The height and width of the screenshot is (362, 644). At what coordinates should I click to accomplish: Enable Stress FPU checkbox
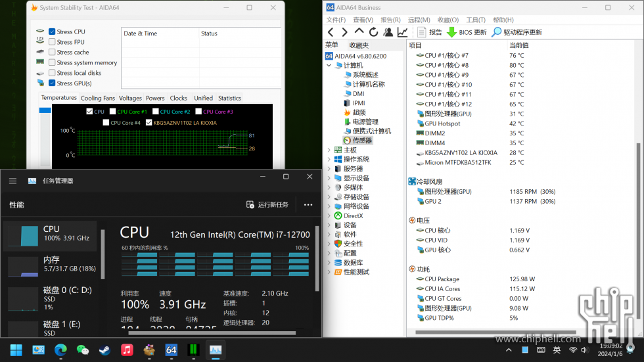point(52,42)
